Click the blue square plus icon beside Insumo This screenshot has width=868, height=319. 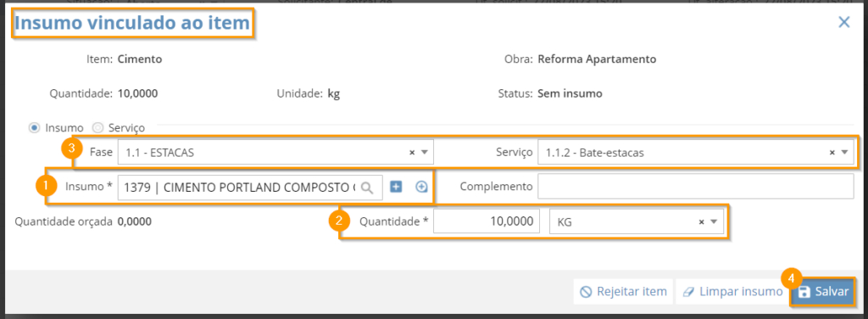tap(396, 187)
